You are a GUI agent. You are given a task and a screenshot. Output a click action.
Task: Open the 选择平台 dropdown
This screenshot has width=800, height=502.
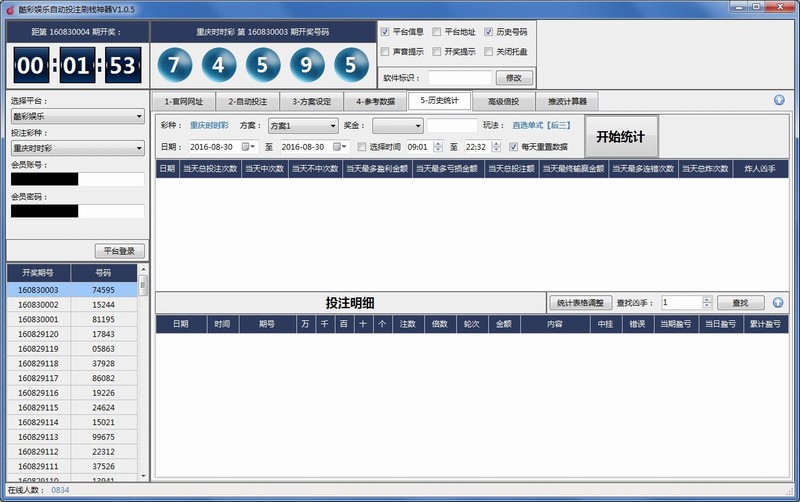77,117
